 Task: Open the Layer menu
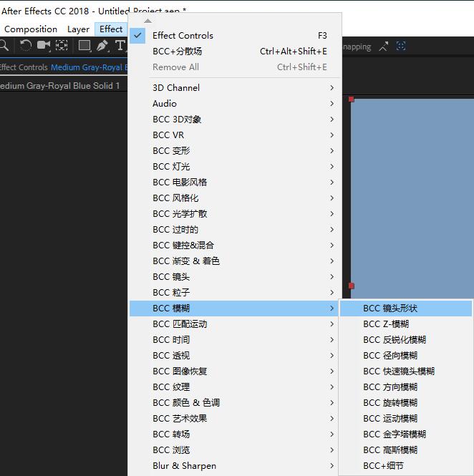pos(78,29)
